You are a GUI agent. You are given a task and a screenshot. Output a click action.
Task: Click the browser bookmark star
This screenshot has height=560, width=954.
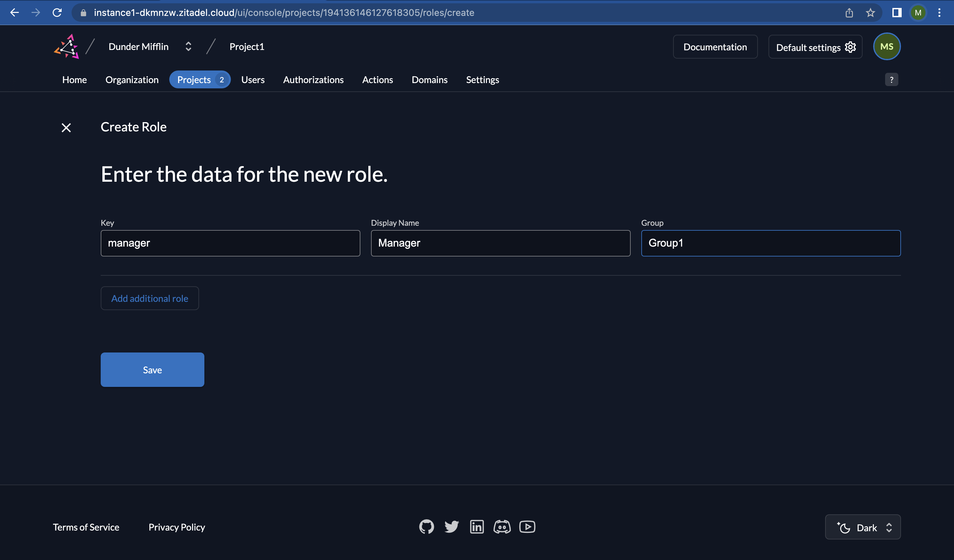871,13
